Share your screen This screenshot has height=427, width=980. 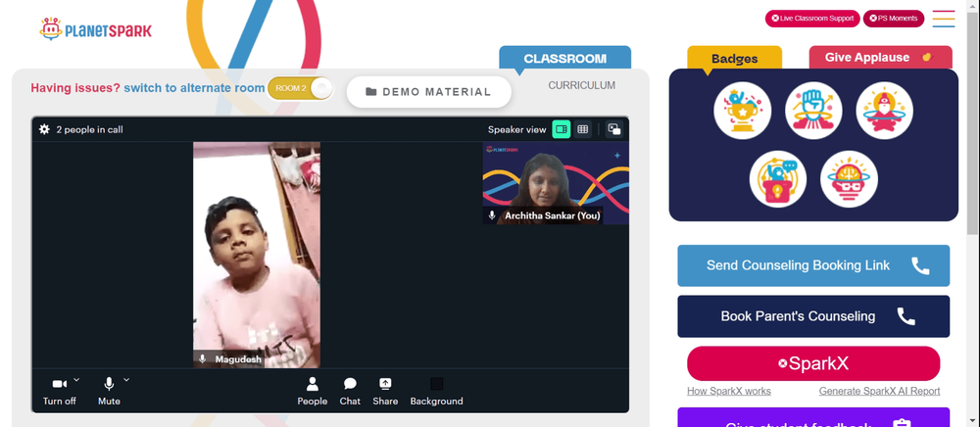(x=385, y=392)
